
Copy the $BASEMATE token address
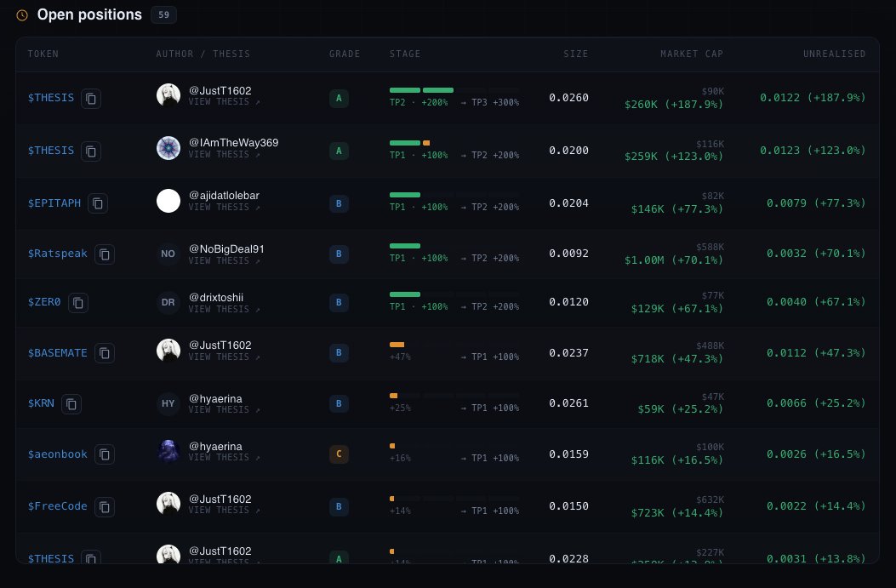click(x=105, y=353)
